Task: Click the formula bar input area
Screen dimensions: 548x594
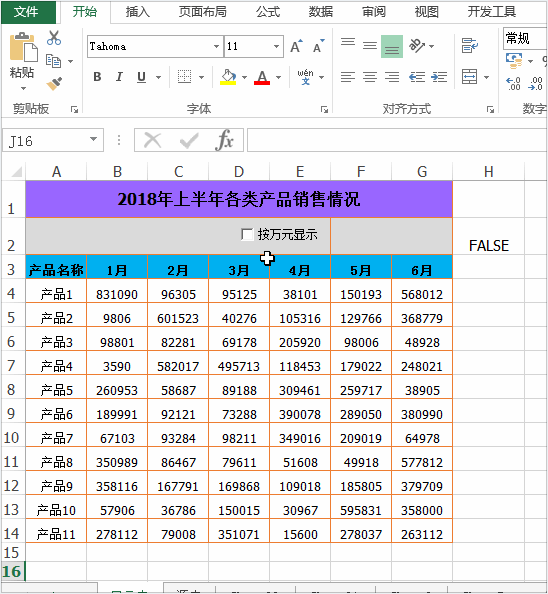Action: point(397,140)
